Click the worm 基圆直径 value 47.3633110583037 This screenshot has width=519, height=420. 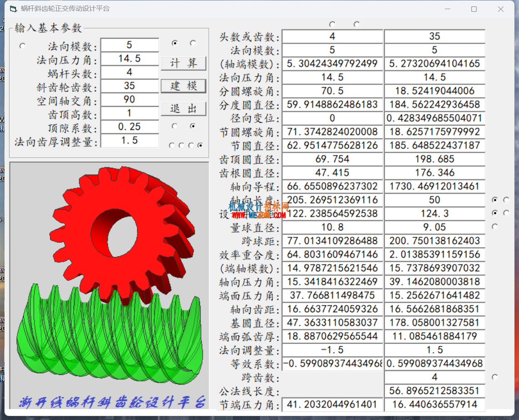point(333,322)
